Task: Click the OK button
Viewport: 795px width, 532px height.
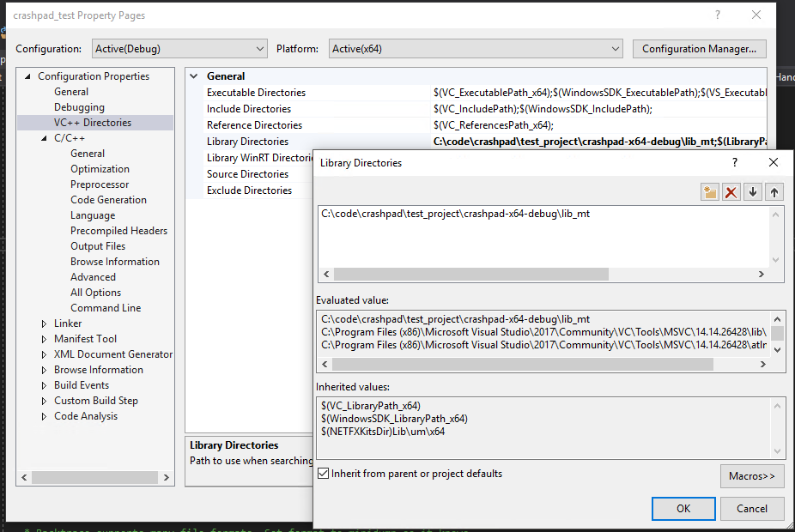Action: pos(683,508)
